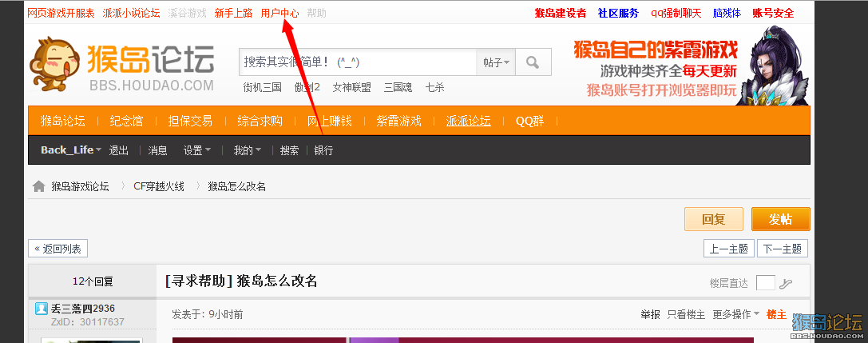Click 账号安全 top link
Screen dimensions: 868x343
773,13
